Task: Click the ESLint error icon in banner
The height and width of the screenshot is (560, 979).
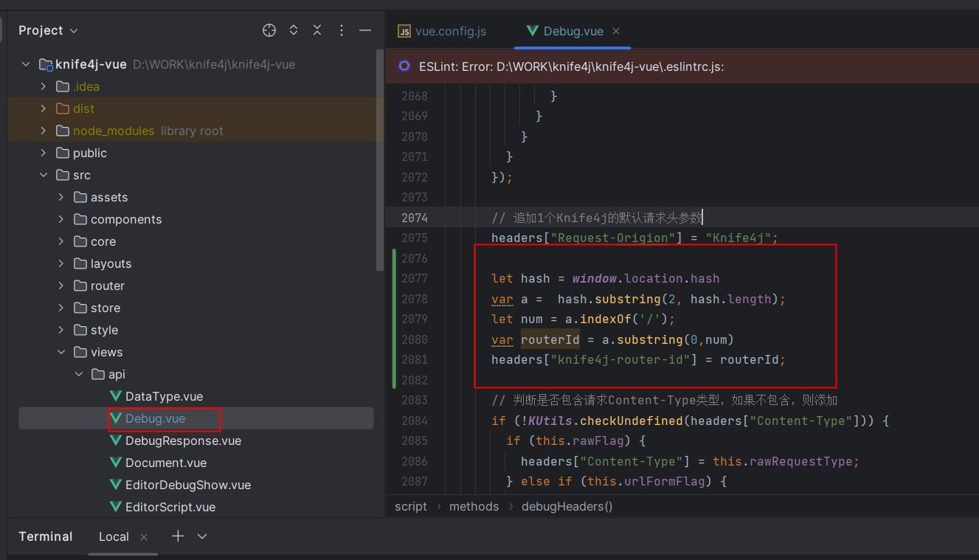Action: pyautogui.click(x=404, y=66)
